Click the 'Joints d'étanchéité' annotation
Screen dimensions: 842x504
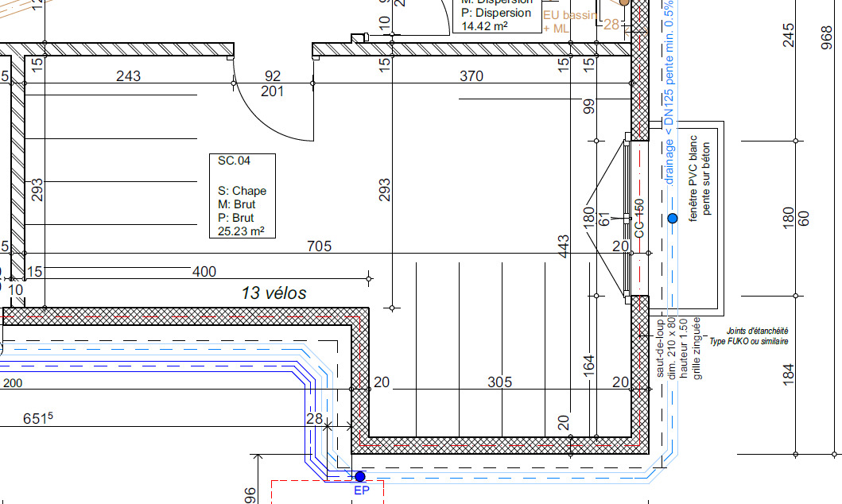click(757, 331)
